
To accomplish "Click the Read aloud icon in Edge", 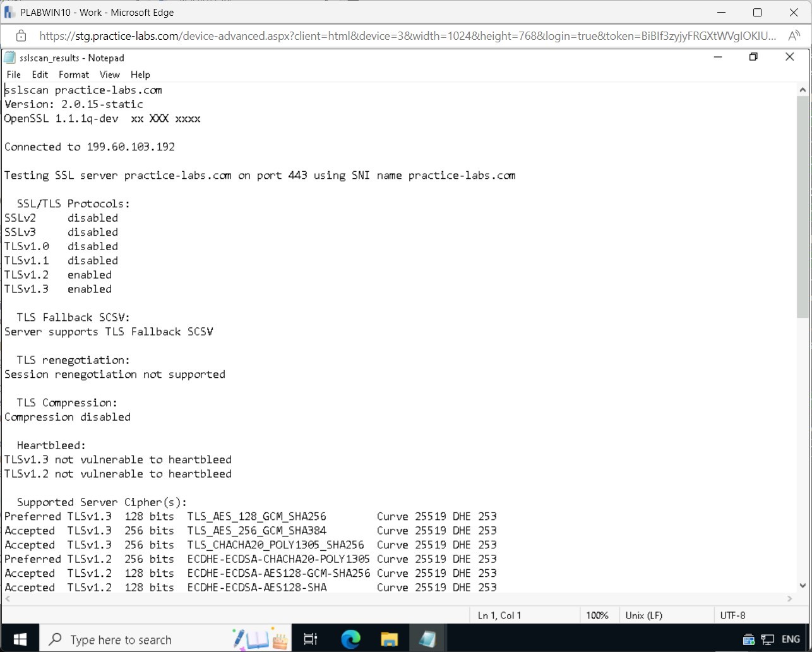I will point(794,35).
